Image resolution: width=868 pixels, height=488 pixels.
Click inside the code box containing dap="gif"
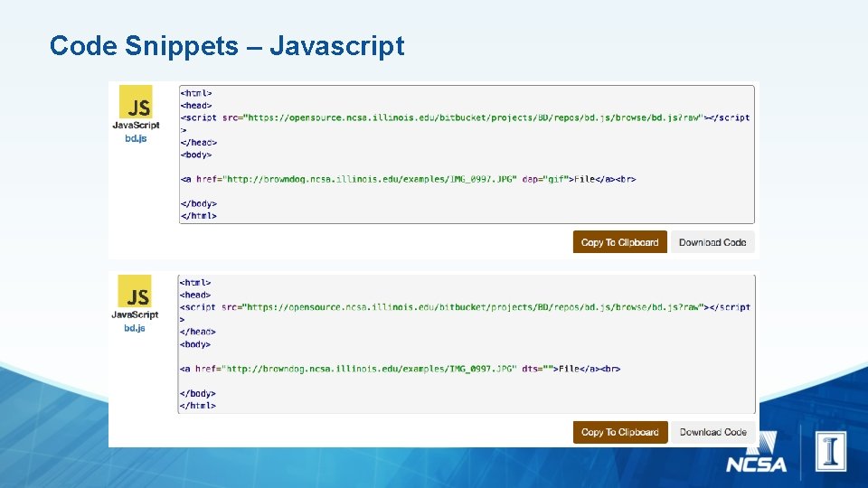467,155
